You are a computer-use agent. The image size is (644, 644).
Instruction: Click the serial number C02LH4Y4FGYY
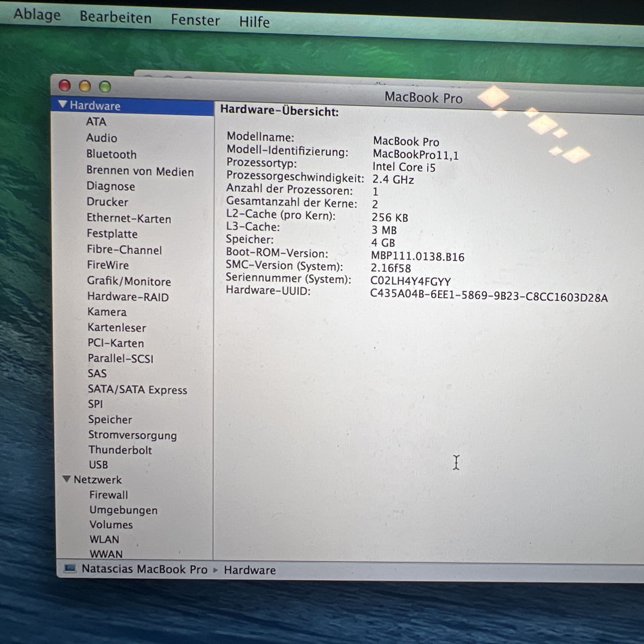410,281
